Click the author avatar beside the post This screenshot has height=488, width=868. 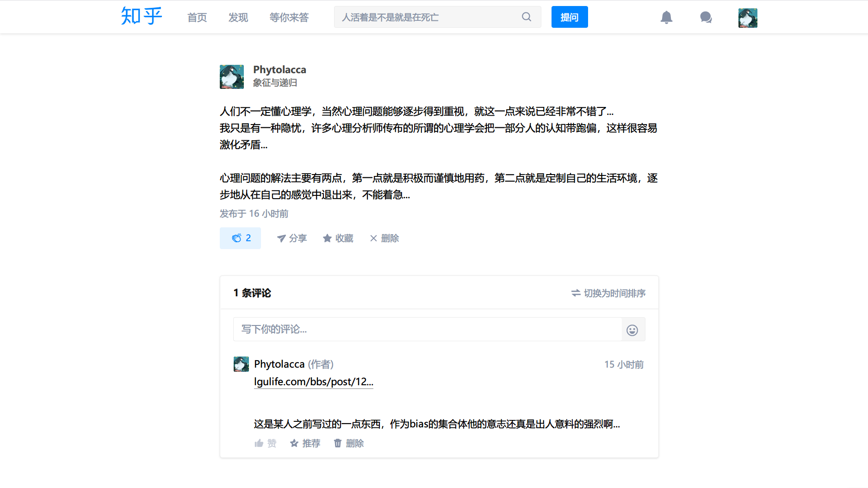click(231, 77)
